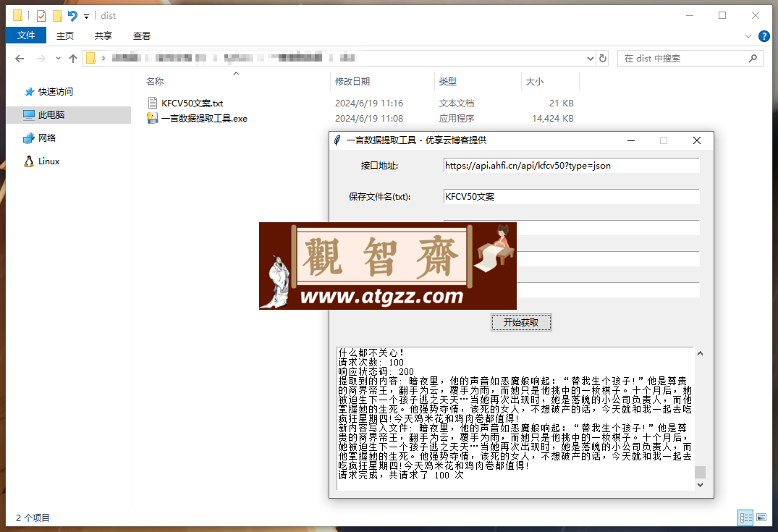Select 此电脑 in the navigation pane
This screenshot has width=778, height=532.
(x=51, y=114)
